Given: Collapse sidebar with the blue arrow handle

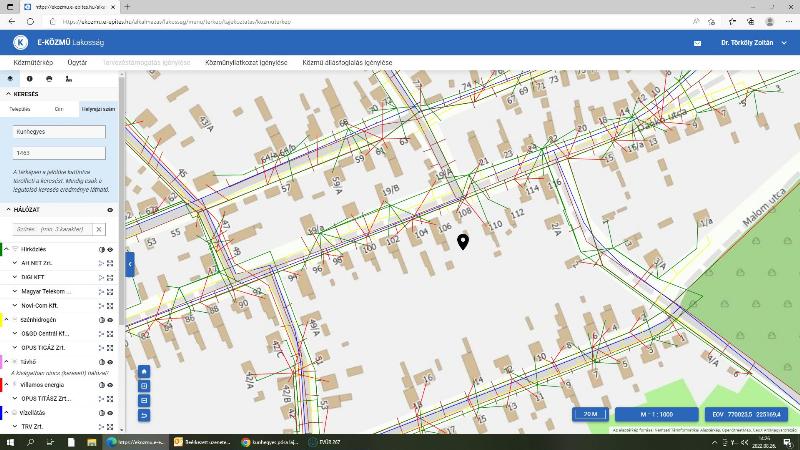Looking at the screenshot, I should (130, 264).
